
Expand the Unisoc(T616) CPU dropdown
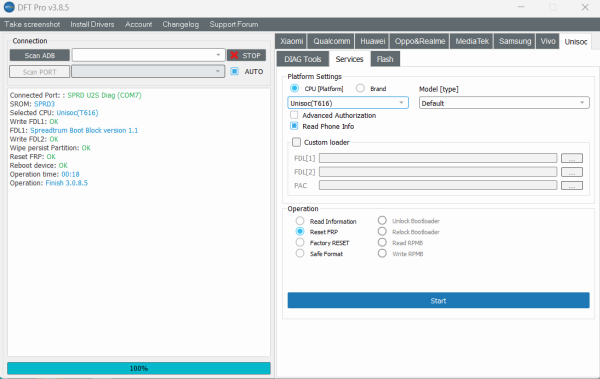coord(348,103)
